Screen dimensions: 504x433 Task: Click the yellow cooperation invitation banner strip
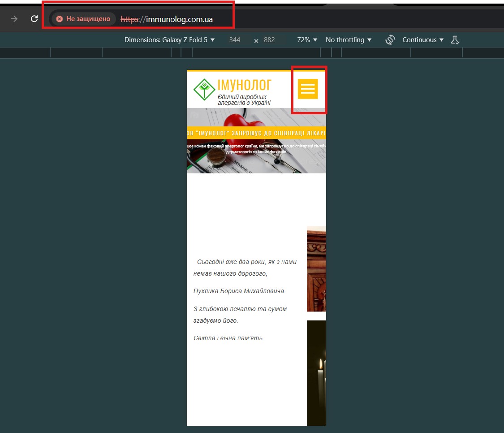click(256, 133)
